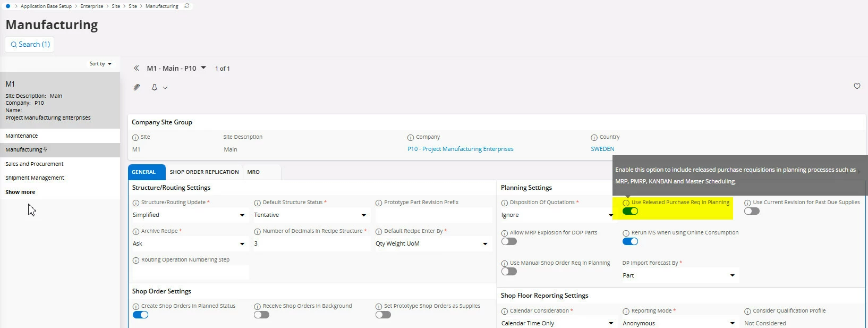The image size is (868, 328).
Task: Open the MRO tab
Action: 253,172
